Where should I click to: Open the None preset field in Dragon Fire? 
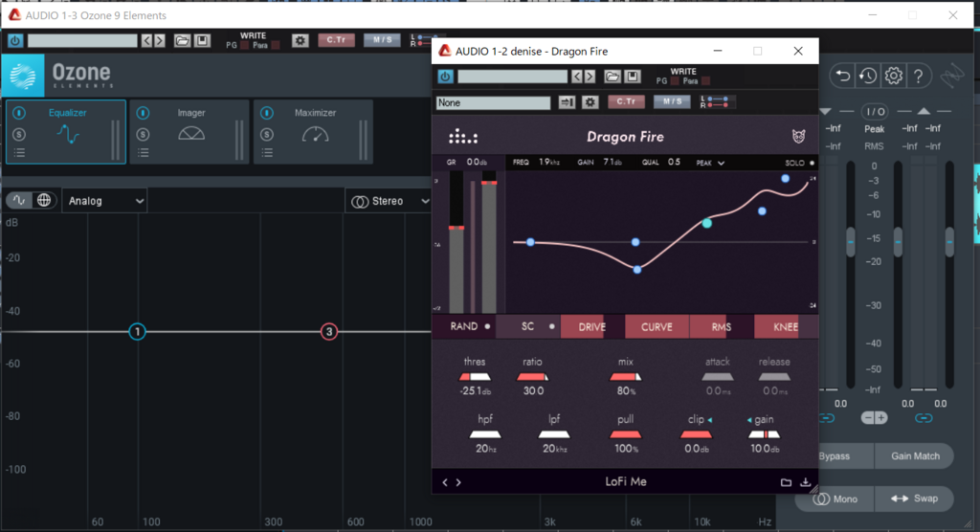coord(493,102)
